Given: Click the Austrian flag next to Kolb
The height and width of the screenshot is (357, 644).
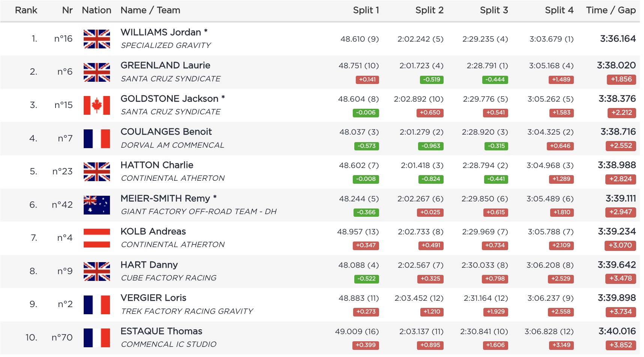Looking at the screenshot, I should click(x=96, y=238).
